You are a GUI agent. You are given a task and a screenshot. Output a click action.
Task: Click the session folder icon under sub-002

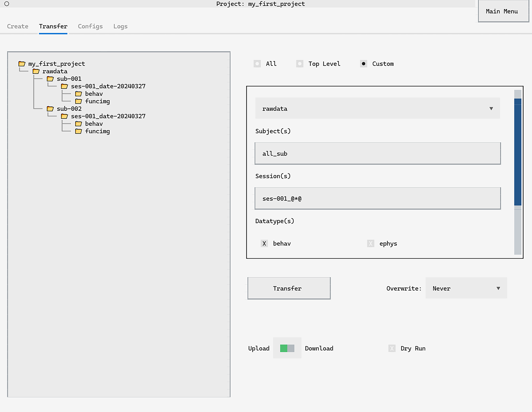click(x=64, y=116)
